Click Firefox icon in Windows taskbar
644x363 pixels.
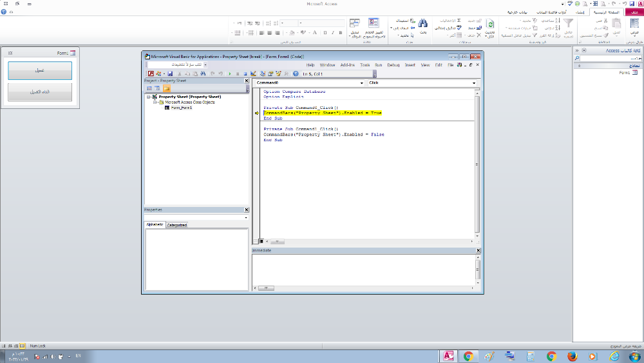coord(572,356)
